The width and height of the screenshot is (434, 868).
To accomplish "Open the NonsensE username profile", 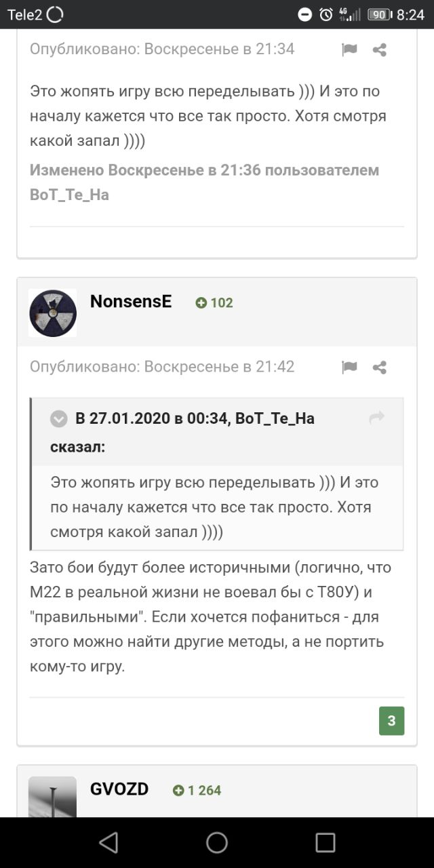I will 131,302.
